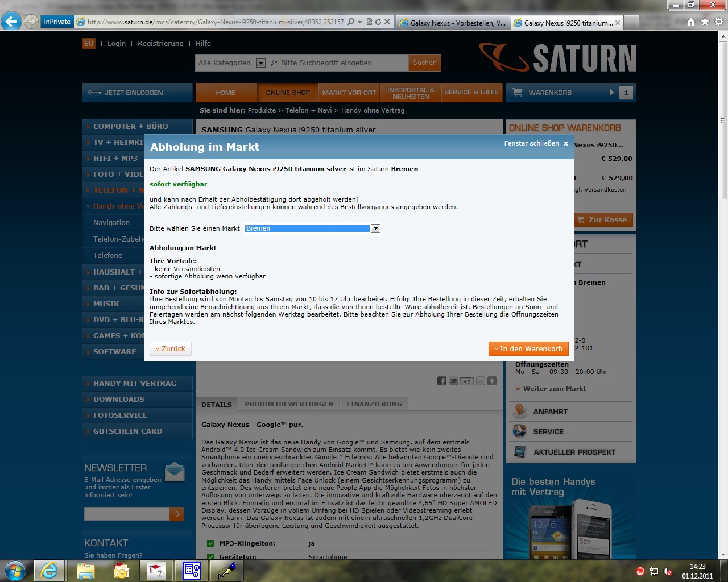Click the browser Back arrow button
This screenshot has height=582, width=728.
11,22
